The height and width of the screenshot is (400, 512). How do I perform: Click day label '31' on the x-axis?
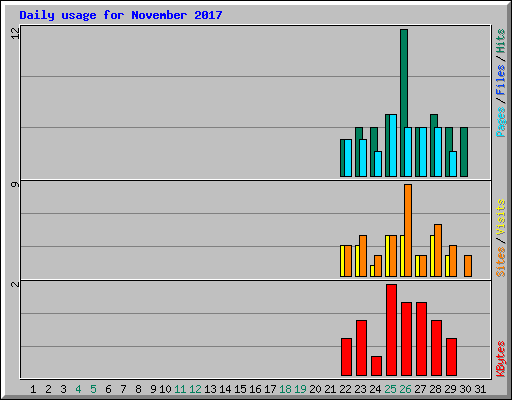click(x=480, y=389)
